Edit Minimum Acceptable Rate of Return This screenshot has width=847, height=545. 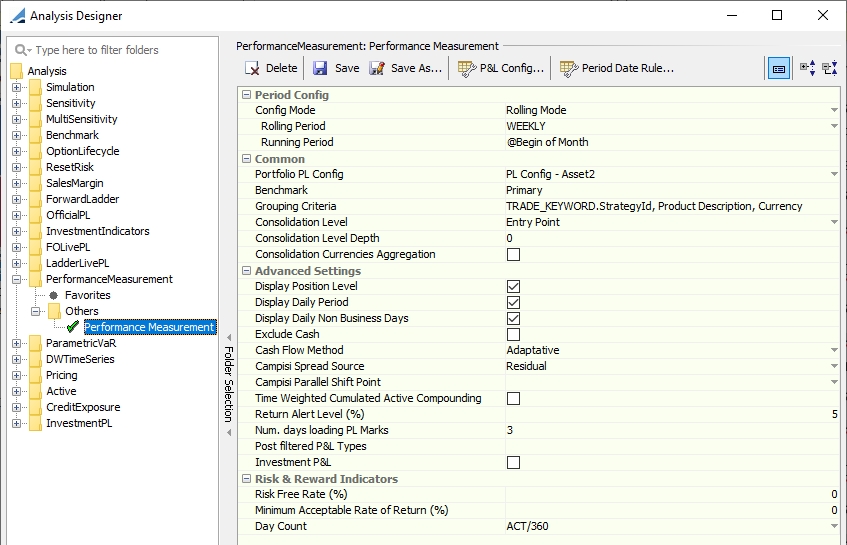[672, 510]
